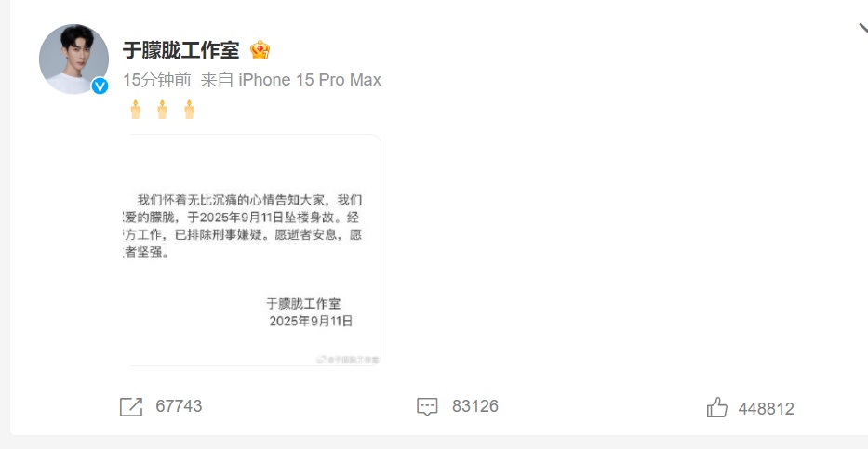Image resolution: width=868 pixels, height=449 pixels.
Task: Click the 448812 likes count
Action: point(767,409)
